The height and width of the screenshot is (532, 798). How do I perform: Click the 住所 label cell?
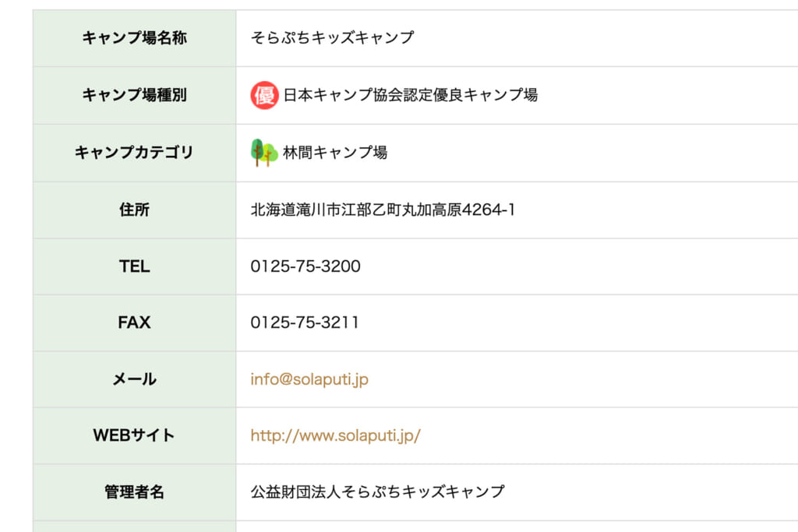pos(135,210)
